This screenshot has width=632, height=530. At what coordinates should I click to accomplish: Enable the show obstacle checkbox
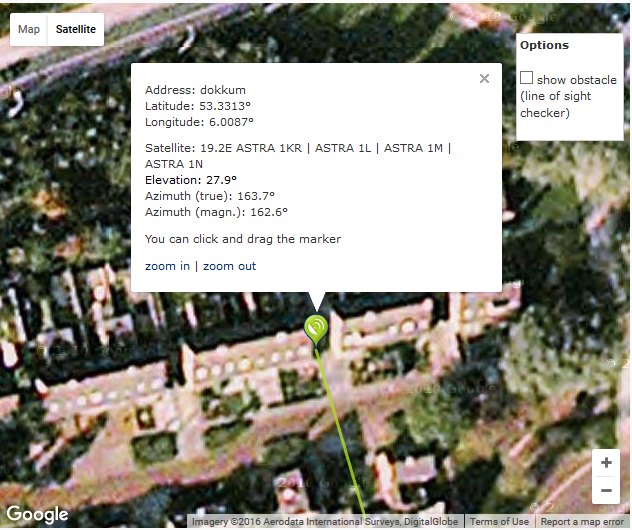tap(526, 77)
